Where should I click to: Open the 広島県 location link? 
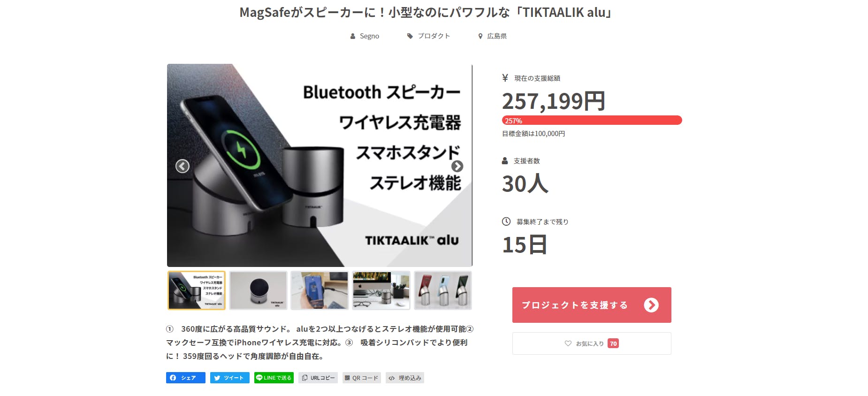tap(492, 36)
